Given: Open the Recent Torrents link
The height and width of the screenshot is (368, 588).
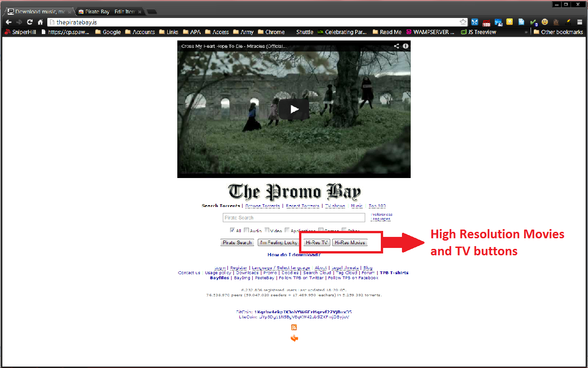Looking at the screenshot, I should point(302,206).
